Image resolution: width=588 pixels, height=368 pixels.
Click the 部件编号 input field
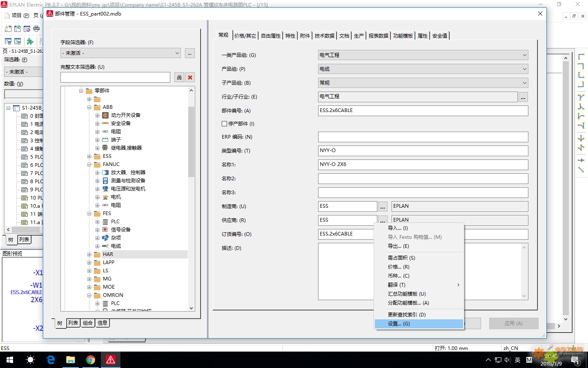[x=423, y=111]
